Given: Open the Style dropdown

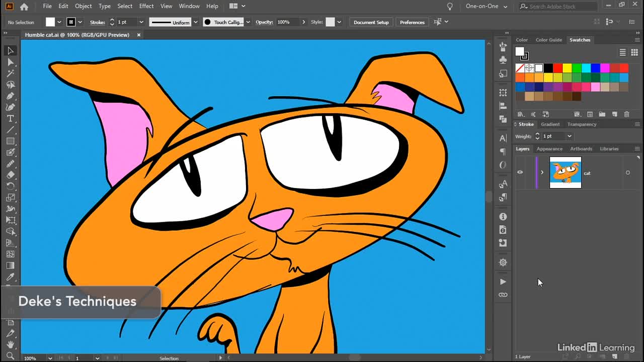Looking at the screenshot, I should coord(339,22).
